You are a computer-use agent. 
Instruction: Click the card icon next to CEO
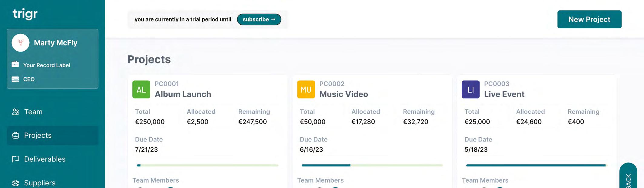click(15, 79)
